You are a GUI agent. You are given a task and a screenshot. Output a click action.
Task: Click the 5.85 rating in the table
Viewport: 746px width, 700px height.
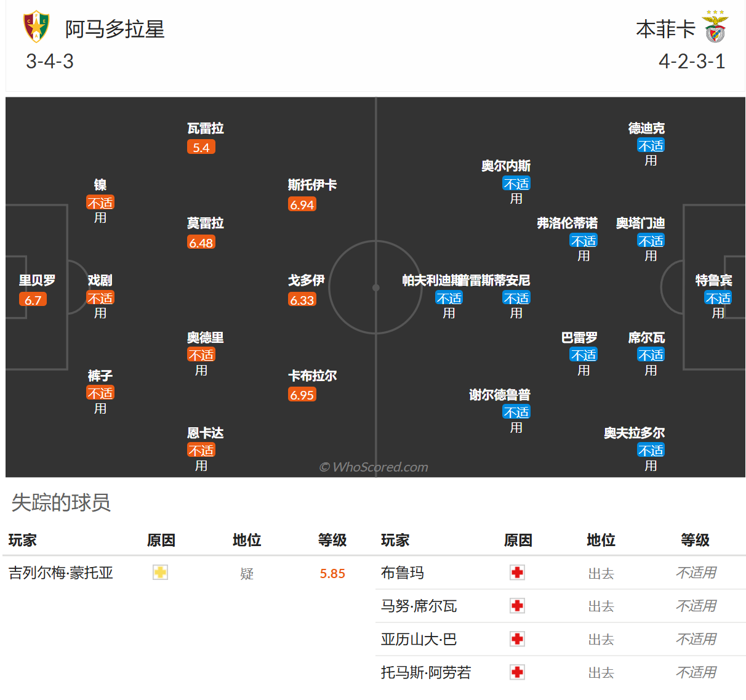coord(332,574)
